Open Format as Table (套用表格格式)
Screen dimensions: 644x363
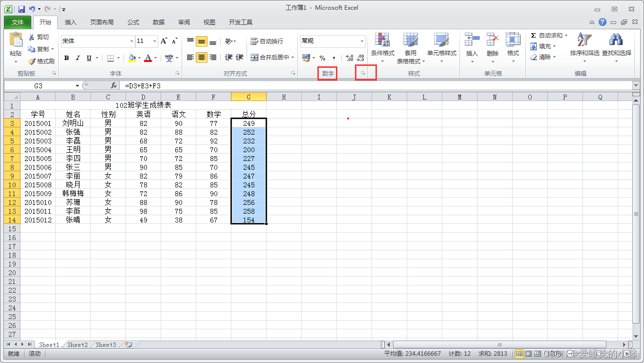pyautogui.click(x=411, y=48)
